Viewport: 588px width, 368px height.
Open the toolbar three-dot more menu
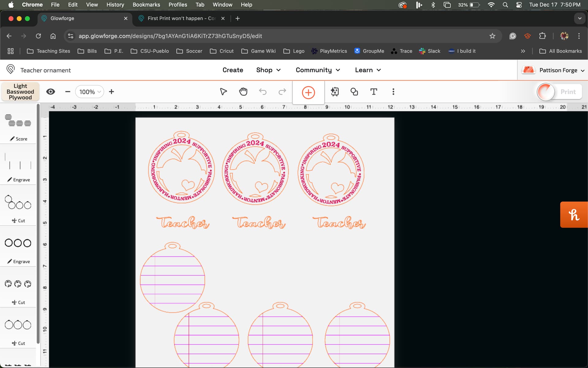coord(393,92)
